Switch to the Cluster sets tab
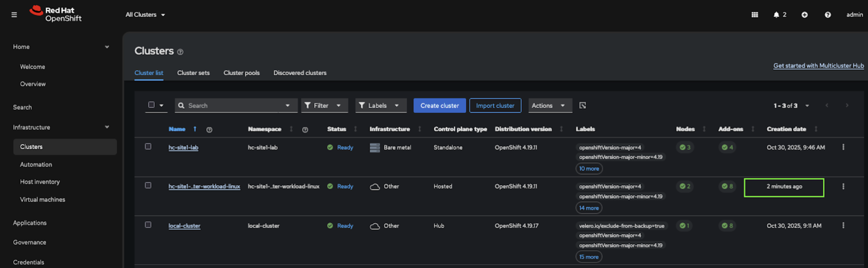Image resolution: width=868 pixels, height=268 pixels. click(x=193, y=73)
